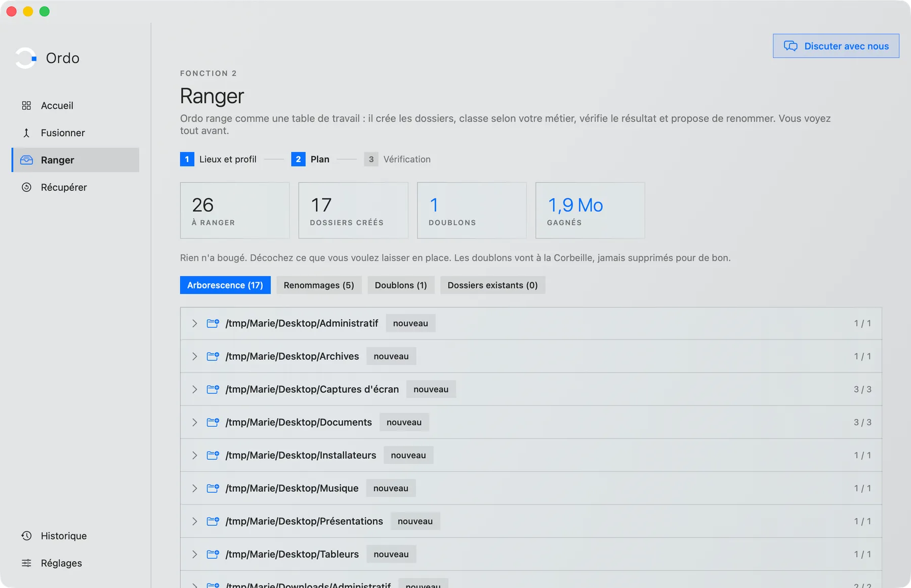
Task: Expand the Desktop/Archives folder row
Action: coord(194,356)
